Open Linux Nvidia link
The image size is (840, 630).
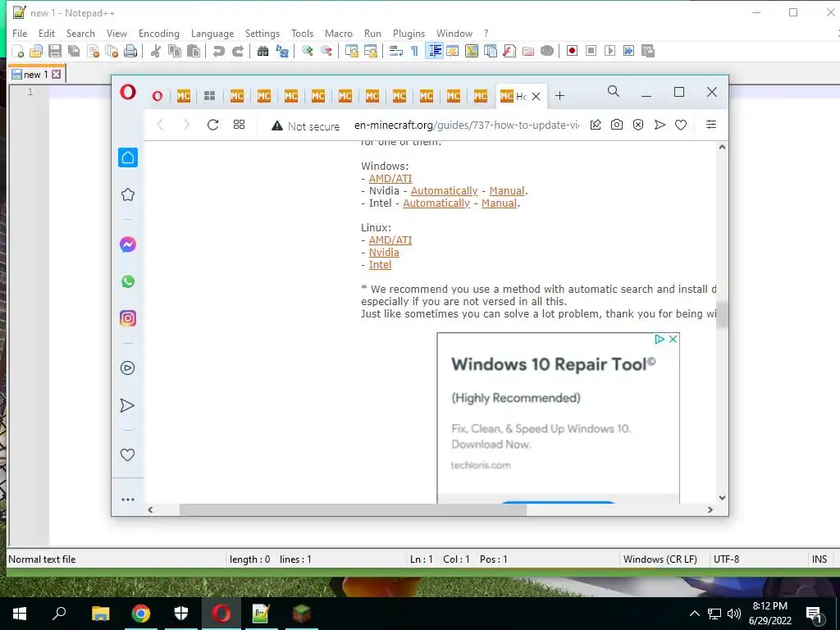coord(384,253)
